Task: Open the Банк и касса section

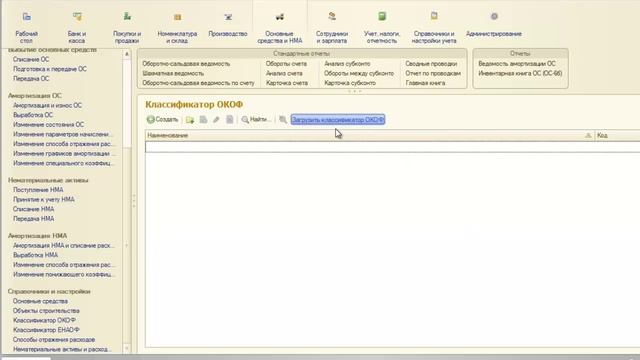Action: [x=77, y=27]
